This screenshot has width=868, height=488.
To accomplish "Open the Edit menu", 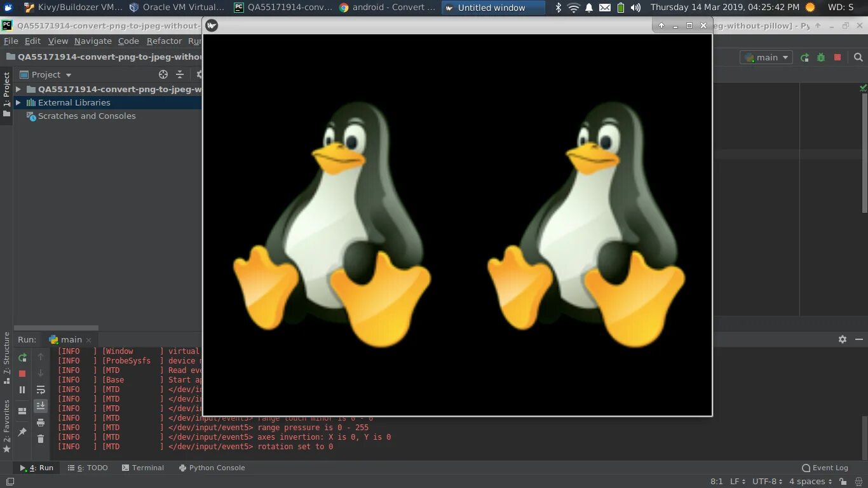I will point(32,41).
